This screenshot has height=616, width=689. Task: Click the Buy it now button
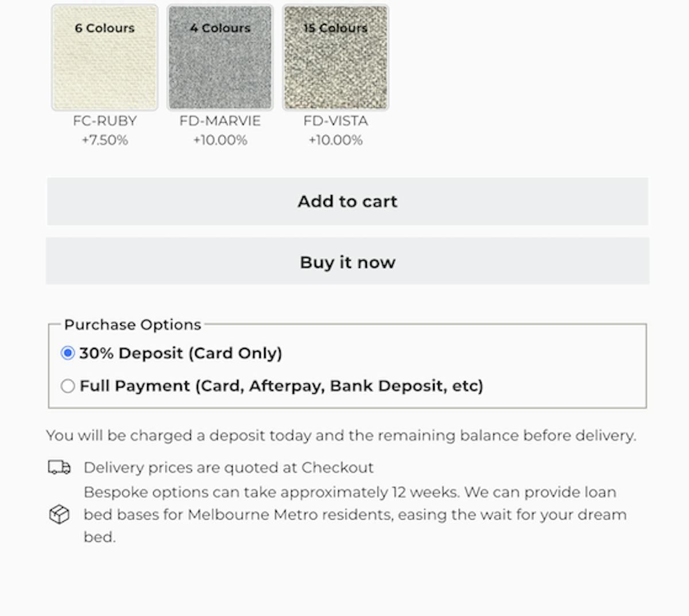pyautogui.click(x=347, y=262)
